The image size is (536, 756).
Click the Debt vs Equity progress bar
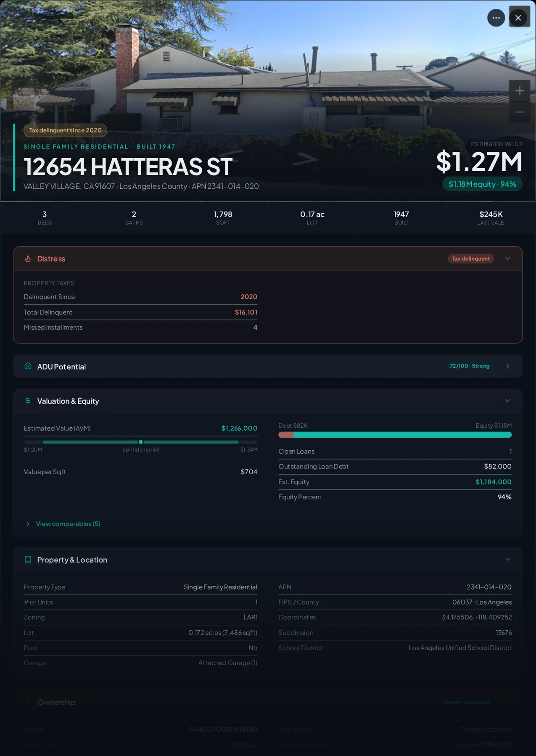coord(395,435)
